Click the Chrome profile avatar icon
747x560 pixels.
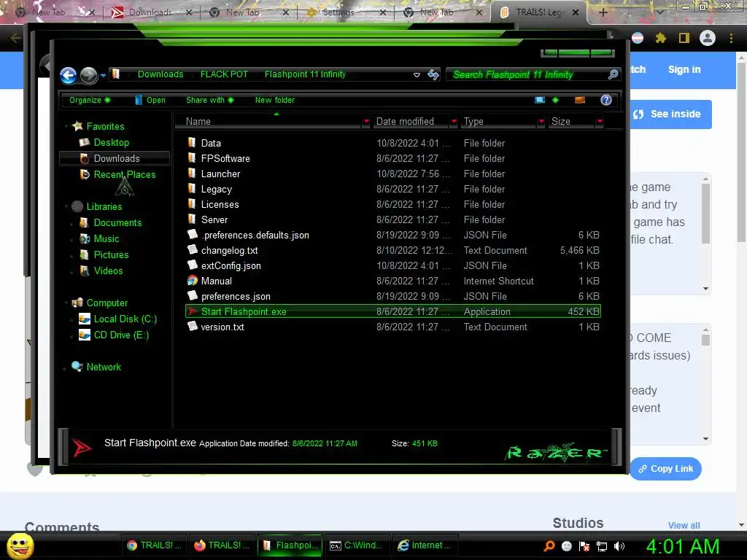[x=708, y=38]
